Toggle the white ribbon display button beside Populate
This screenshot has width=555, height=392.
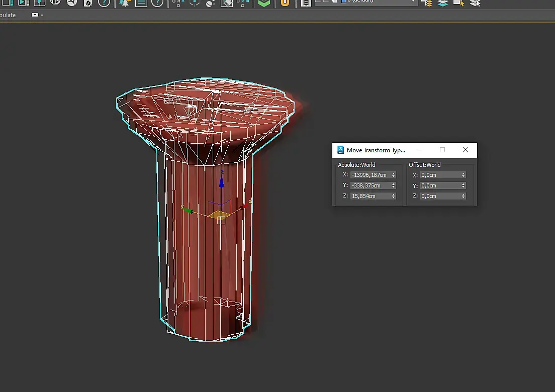[x=35, y=15]
